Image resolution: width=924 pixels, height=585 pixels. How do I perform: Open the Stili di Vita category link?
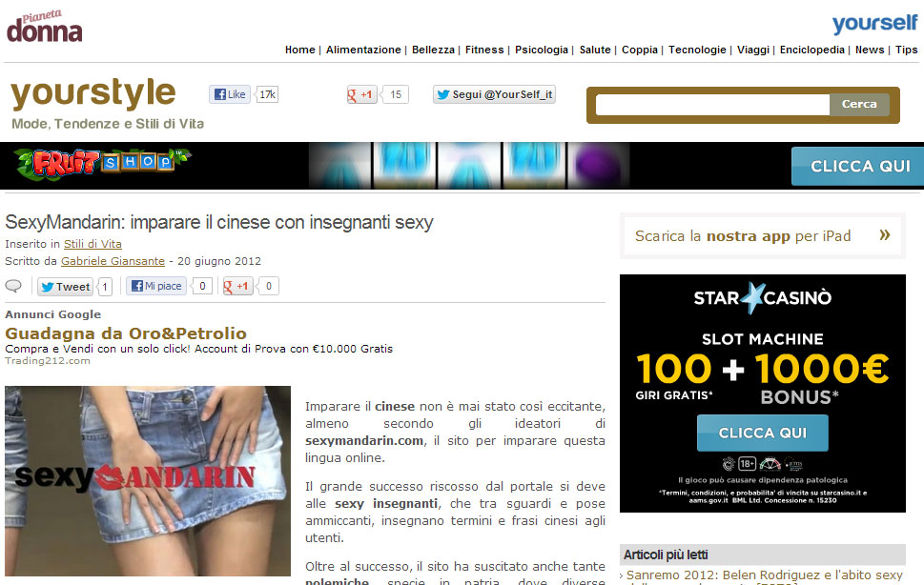click(x=92, y=244)
